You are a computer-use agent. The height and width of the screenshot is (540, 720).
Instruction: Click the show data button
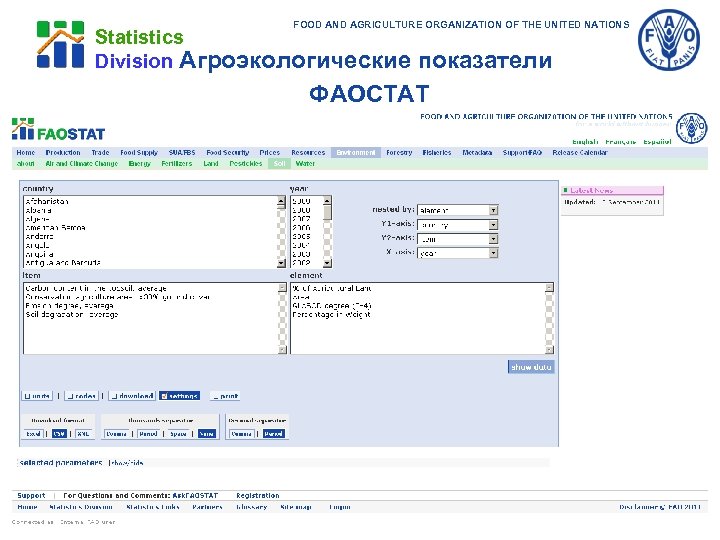(531, 367)
